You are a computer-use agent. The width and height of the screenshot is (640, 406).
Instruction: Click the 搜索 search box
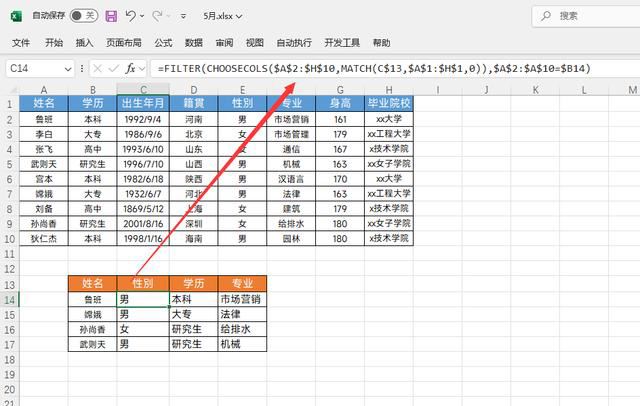click(x=586, y=16)
